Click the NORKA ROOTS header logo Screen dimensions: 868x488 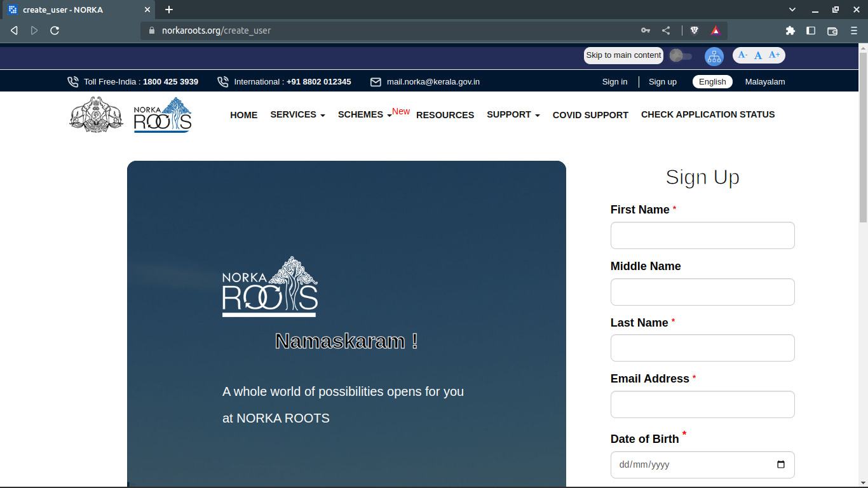point(163,114)
